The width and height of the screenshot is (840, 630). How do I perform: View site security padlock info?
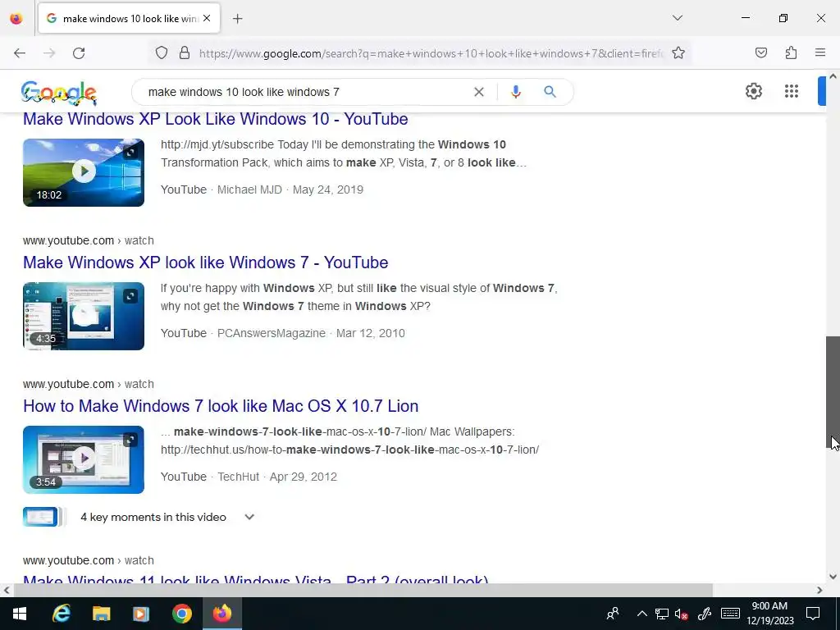click(185, 53)
